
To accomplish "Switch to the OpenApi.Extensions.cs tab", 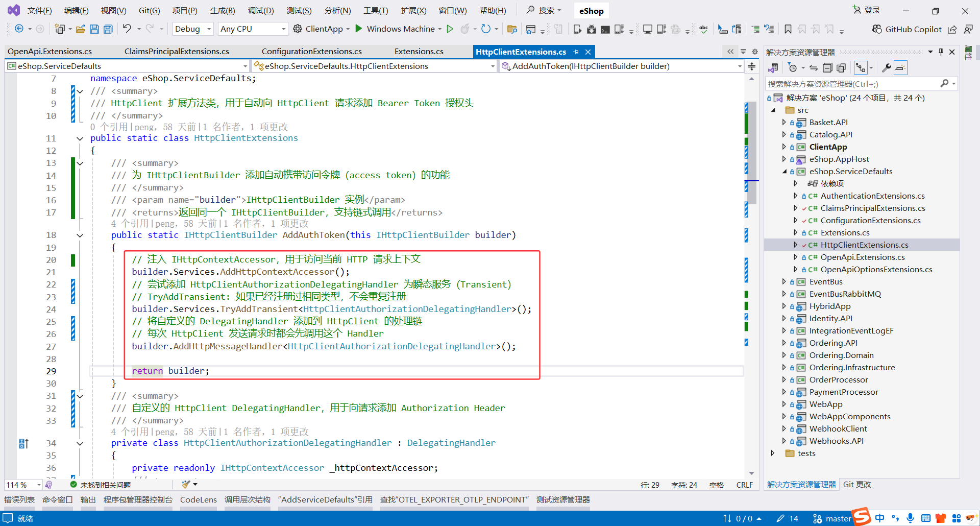I will (50, 51).
